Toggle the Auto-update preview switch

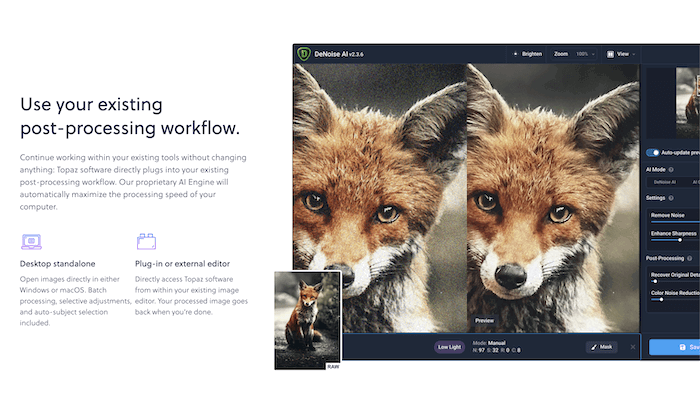pos(653,153)
